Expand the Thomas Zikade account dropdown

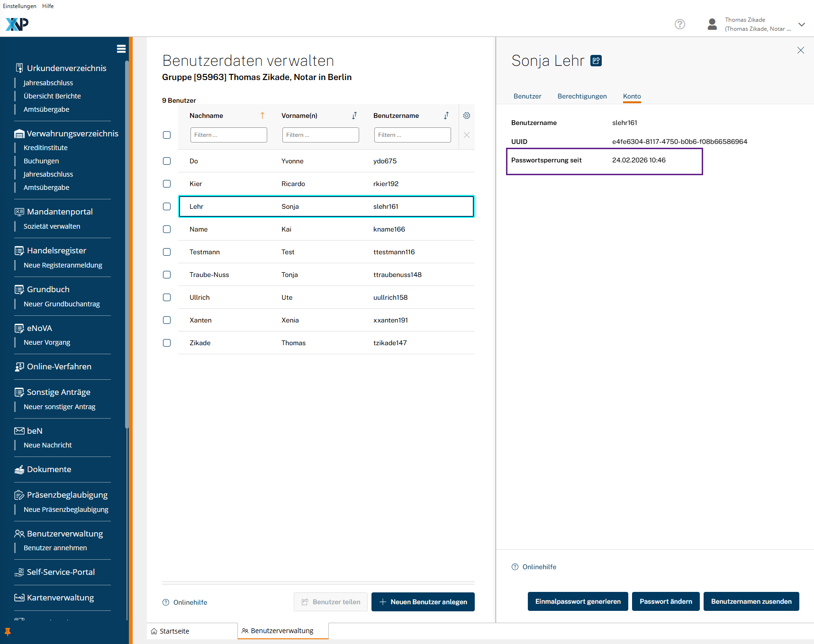801,25
